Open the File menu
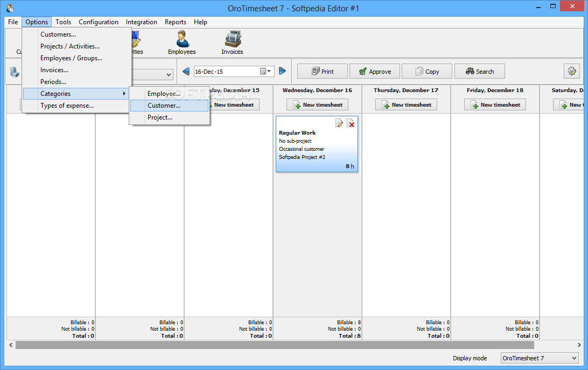Screen dimensions: 588x370 point(13,22)
